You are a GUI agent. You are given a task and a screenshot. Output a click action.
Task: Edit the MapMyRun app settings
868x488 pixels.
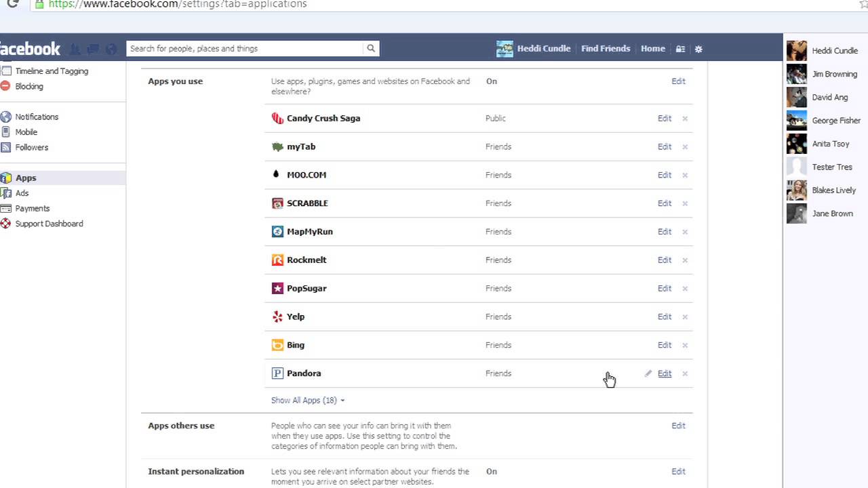pyautogui.click(x=664, y=232)
